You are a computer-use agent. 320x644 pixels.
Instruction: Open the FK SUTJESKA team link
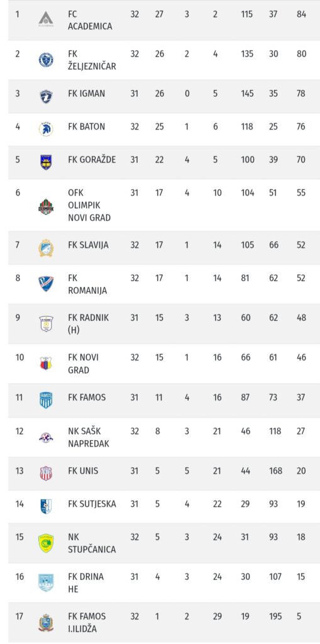pos(92,504)
